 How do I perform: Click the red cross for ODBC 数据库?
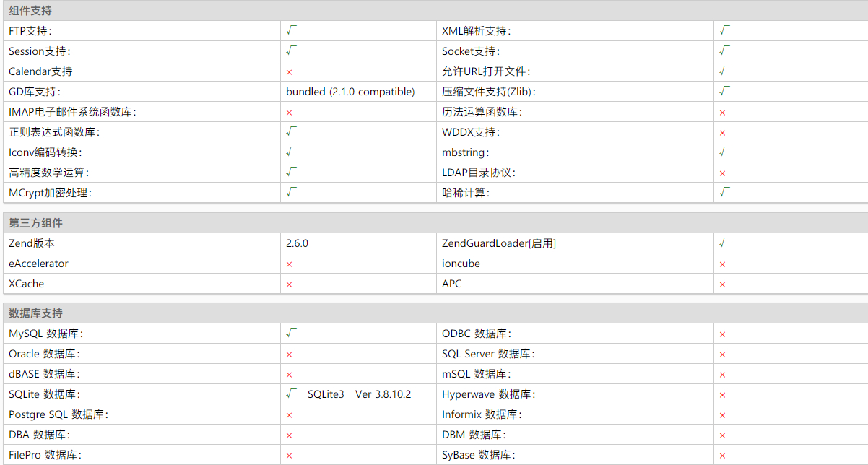722,334
